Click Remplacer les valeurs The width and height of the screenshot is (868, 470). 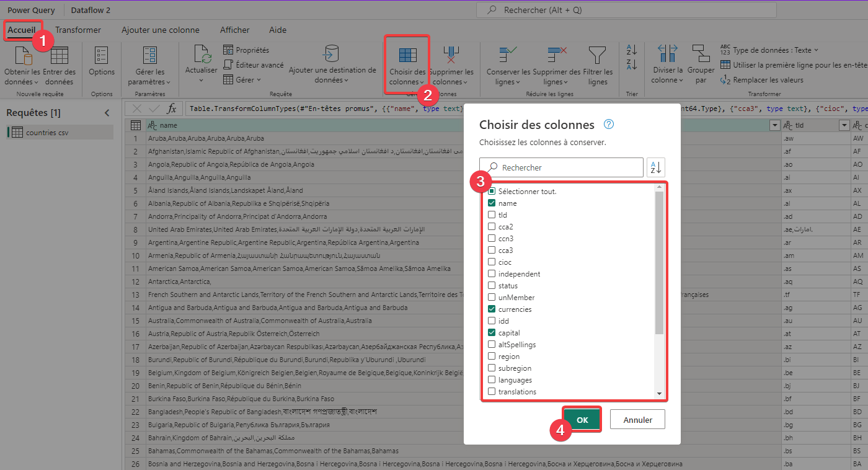762,80
